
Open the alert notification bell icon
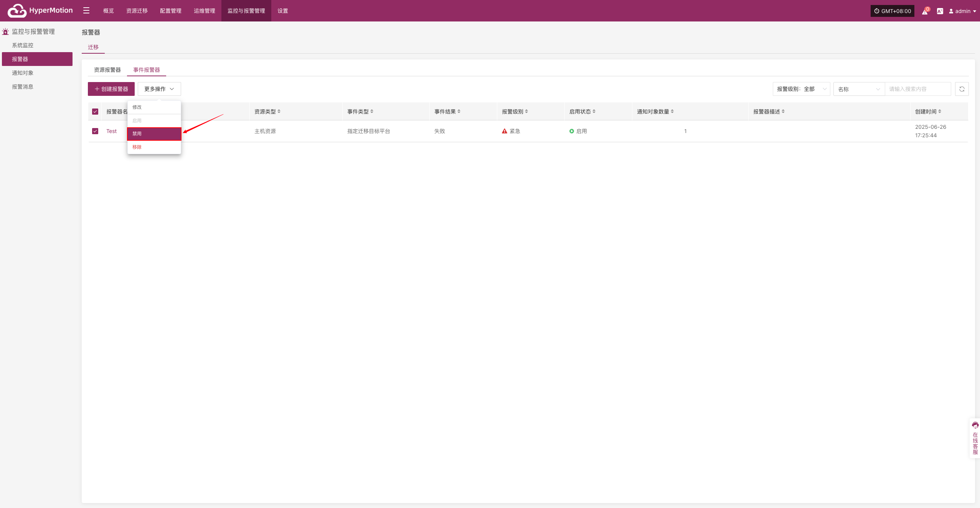click(925, 11)
